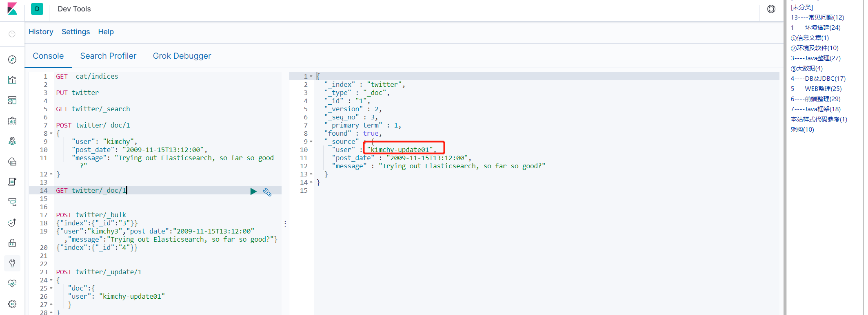Open the 4---DB及JDBC(17) category link
Viewport: 868px width, 315px height.
[818, 79]
